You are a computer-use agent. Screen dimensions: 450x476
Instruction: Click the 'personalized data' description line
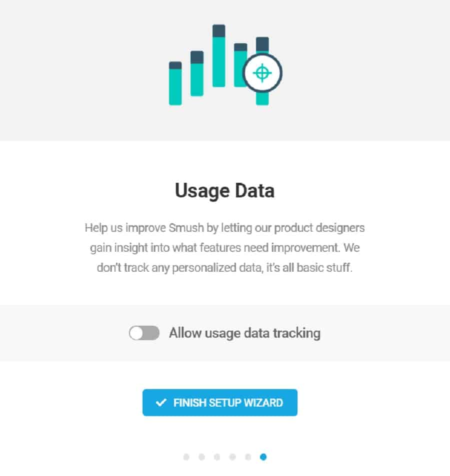click(x=224, y=267)
